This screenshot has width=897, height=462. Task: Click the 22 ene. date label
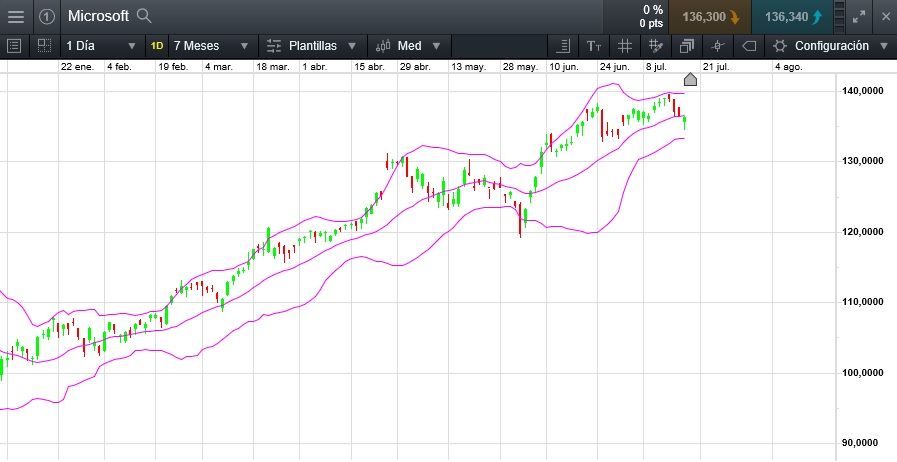(x=77, y=67)
